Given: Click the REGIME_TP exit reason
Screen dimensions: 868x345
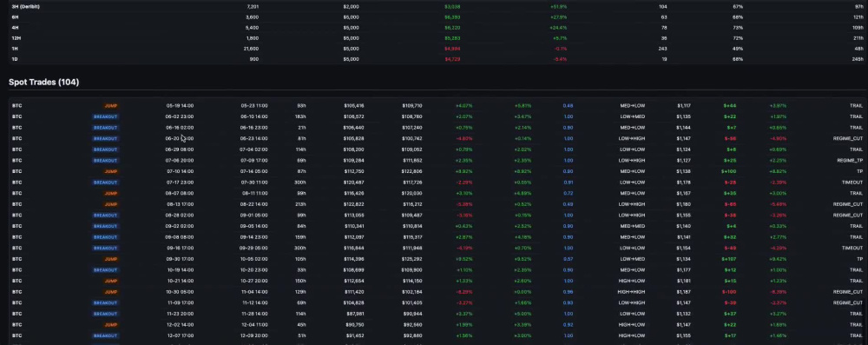Looking at the screenshot, I should point(851,161).
